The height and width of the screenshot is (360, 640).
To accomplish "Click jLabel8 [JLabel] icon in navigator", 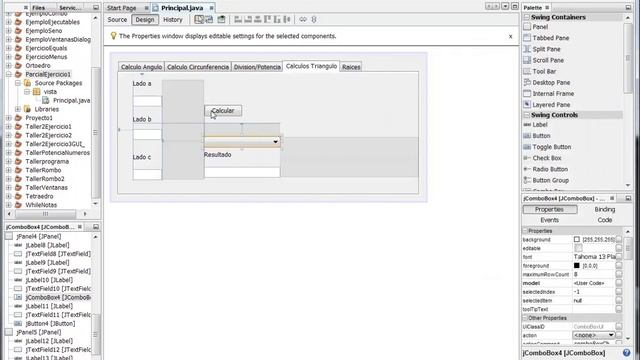I will [18, 245].
